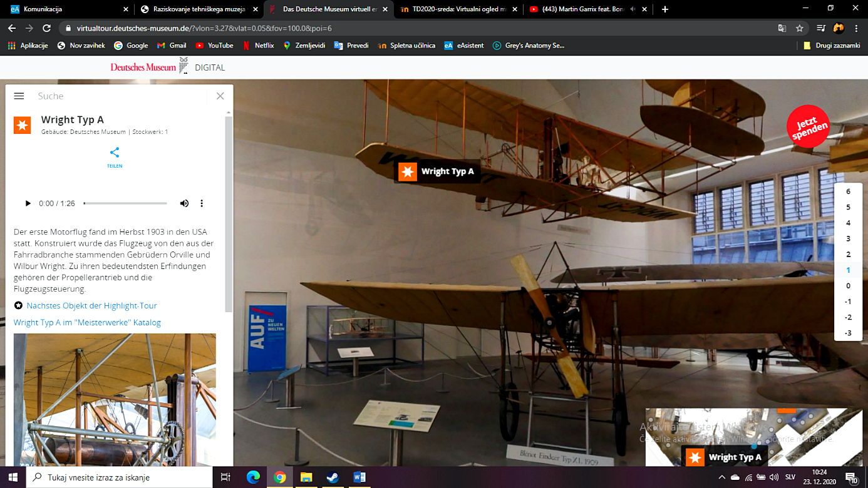This screenshot has width=868, height=488.
Task: Select floor 0 in the level selector
Action: tap(848, 286)
